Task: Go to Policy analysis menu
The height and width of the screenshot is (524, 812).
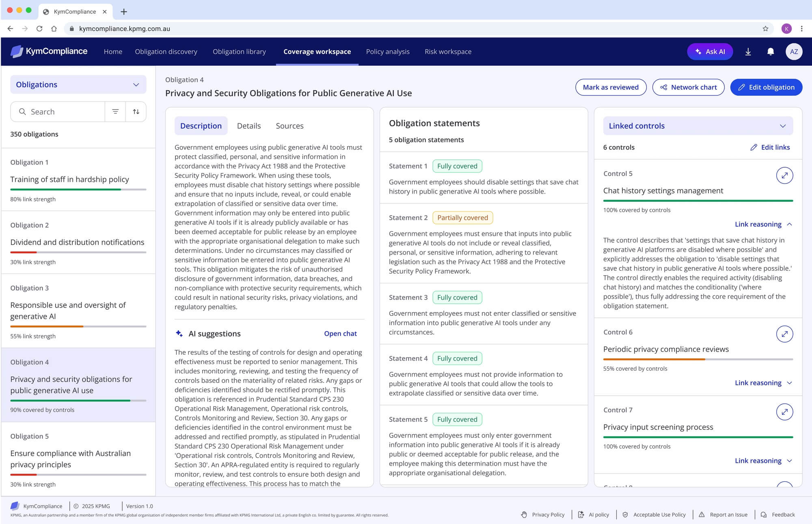Action: [x=388, y=52]
